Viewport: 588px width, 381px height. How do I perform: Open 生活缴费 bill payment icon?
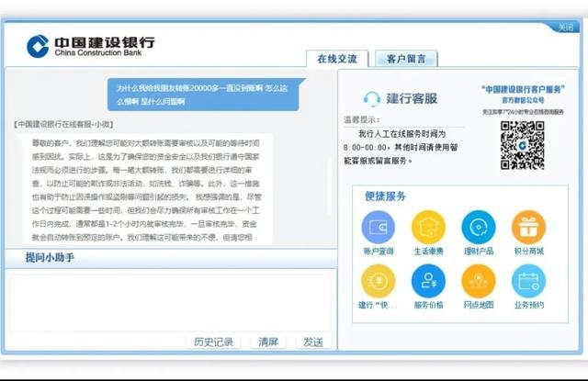point(428,227)
